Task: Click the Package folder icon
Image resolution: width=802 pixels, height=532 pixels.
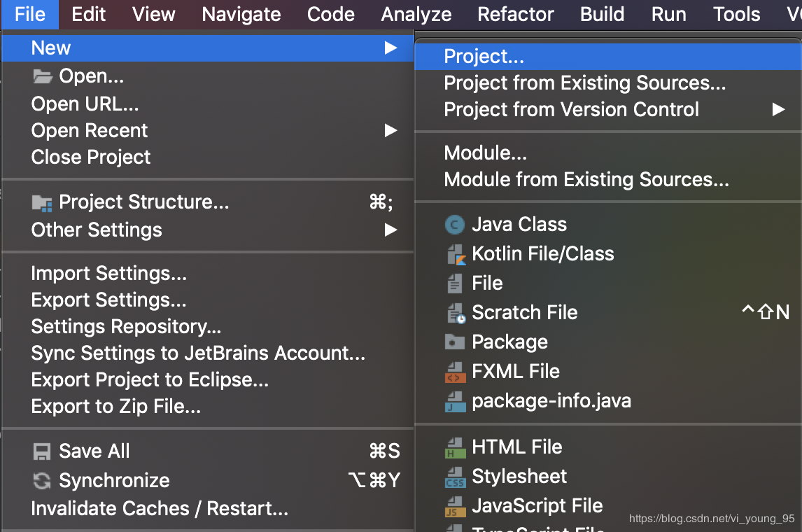Action: click(x=455, y=342)
